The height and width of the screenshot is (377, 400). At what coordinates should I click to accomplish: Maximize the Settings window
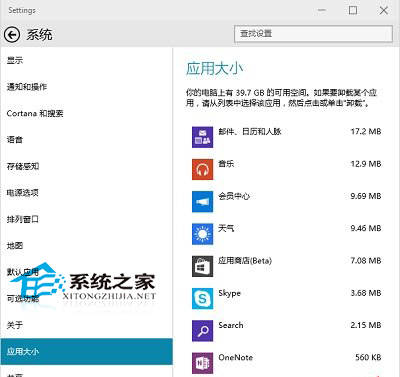pos(353,10)
